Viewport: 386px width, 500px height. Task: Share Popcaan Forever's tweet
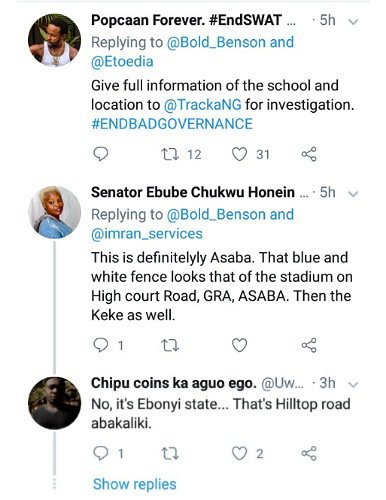[x=309, y=154]
